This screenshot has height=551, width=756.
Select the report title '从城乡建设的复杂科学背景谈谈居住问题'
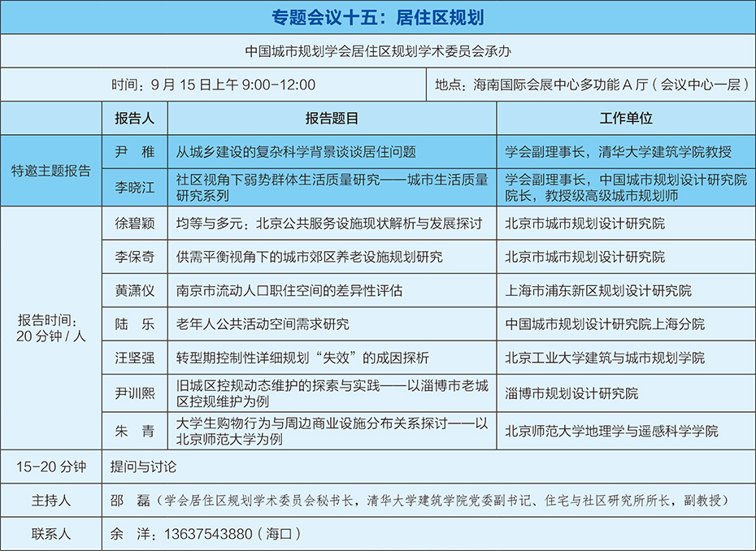click(296, 152)
